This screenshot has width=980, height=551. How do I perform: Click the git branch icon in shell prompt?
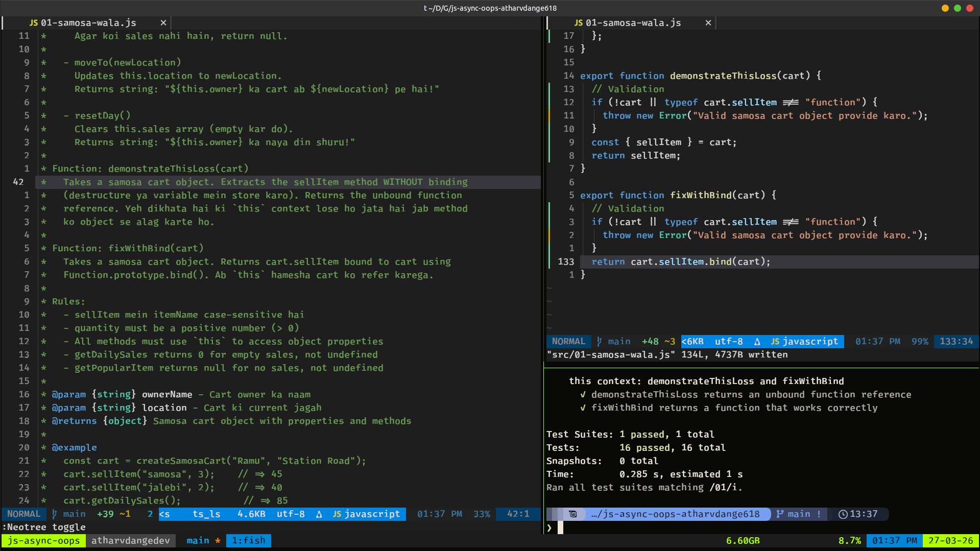coord(780,514)
